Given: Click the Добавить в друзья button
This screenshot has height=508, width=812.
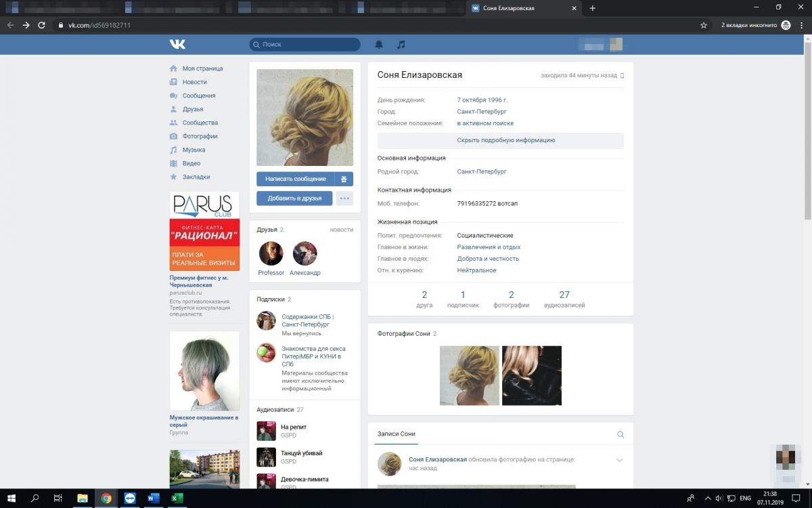Looking at the screenshot, I should pos(294,198).
